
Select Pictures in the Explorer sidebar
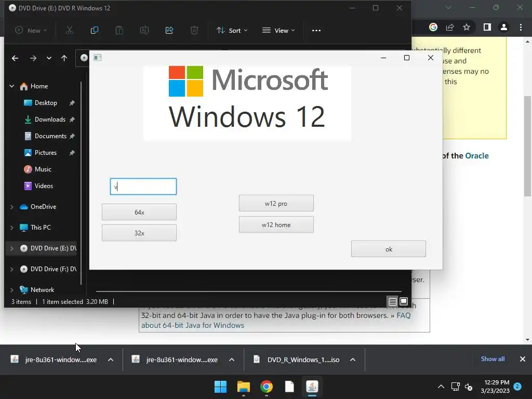[46, 153]
